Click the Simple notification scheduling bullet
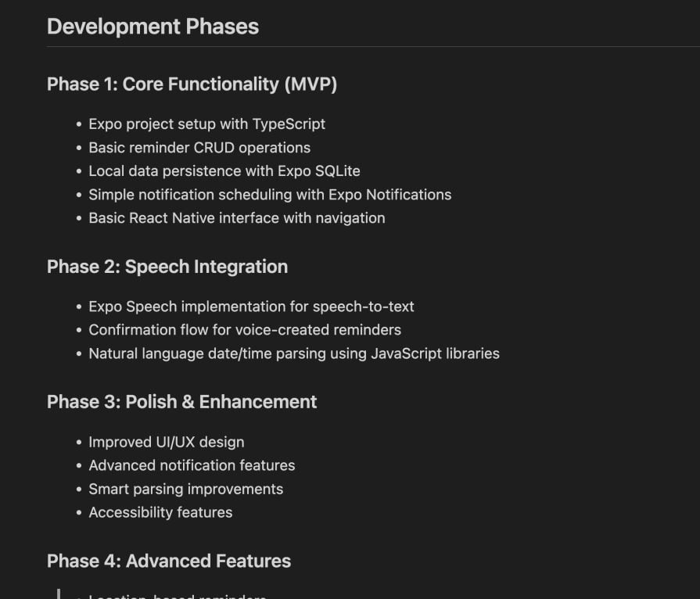 click(x=270, y=195)
